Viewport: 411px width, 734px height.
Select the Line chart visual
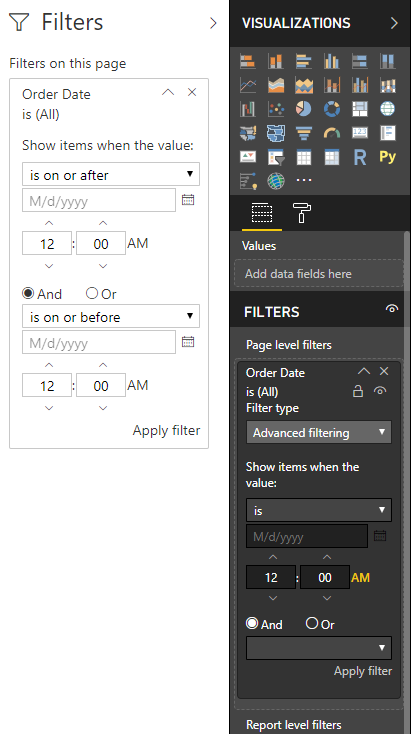[248, 85]
